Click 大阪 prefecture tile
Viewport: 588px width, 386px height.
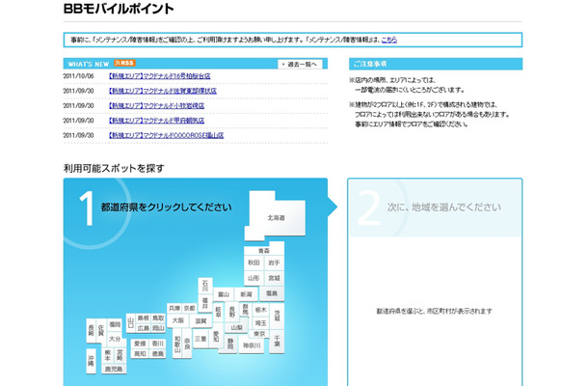178,320
